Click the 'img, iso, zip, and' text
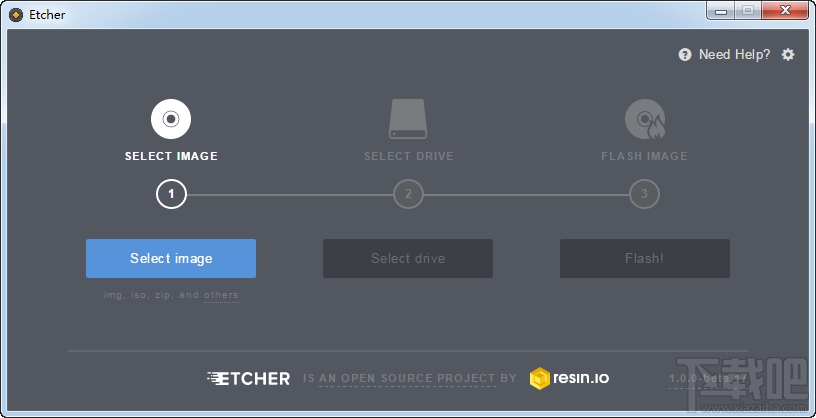The width and height of the screenshot is (816, 418). pos(151,295)
